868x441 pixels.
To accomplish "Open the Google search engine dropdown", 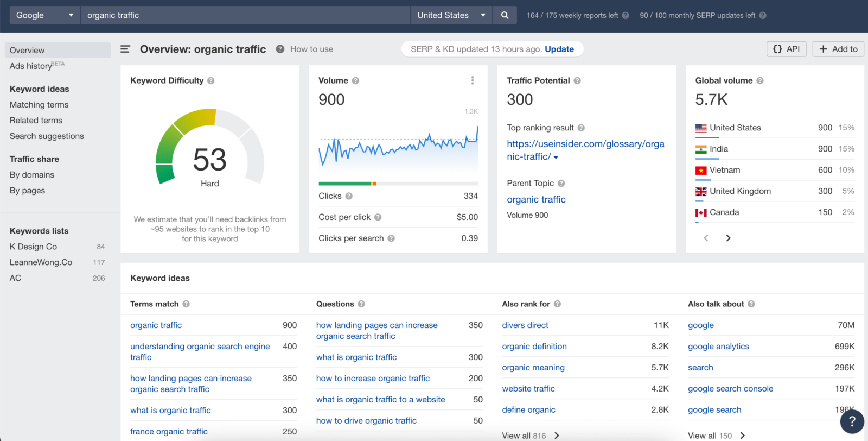I will point(45,15).
